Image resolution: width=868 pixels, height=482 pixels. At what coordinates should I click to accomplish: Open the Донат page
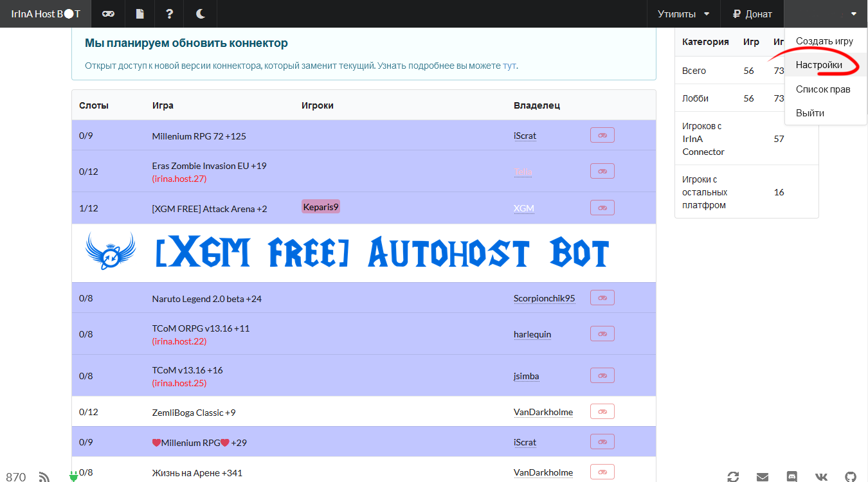tap(752, 13)
